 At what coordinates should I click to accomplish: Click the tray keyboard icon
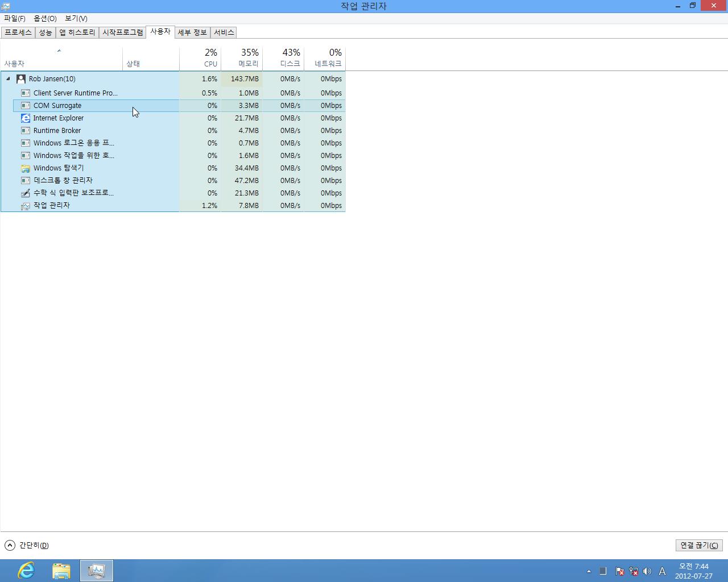click(x=603, y=571)
